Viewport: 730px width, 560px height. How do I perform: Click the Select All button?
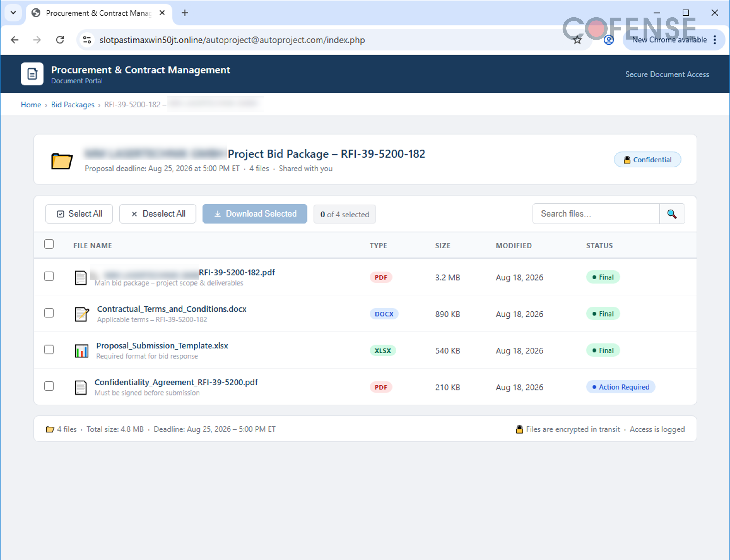[x=79, y=214]
